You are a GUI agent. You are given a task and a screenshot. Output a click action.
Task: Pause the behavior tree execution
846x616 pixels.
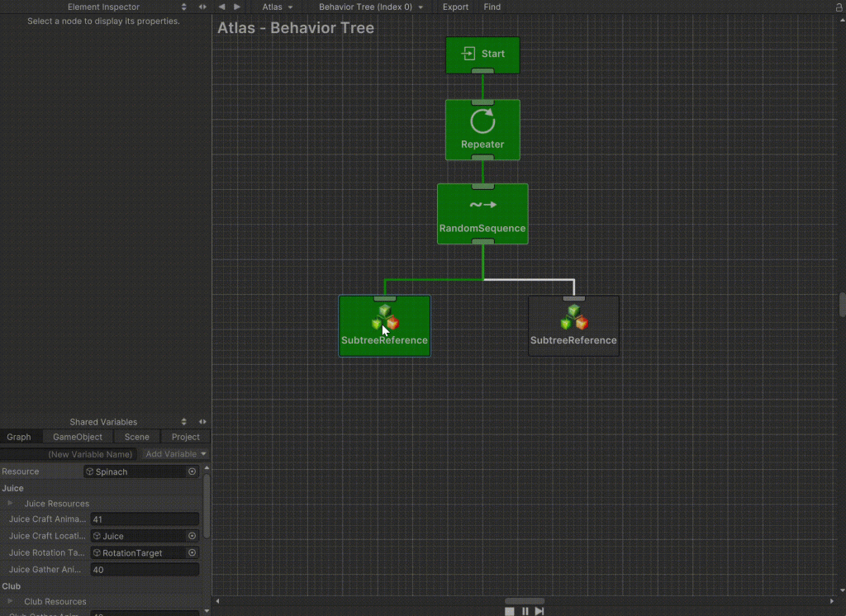[x=525, y=611]
